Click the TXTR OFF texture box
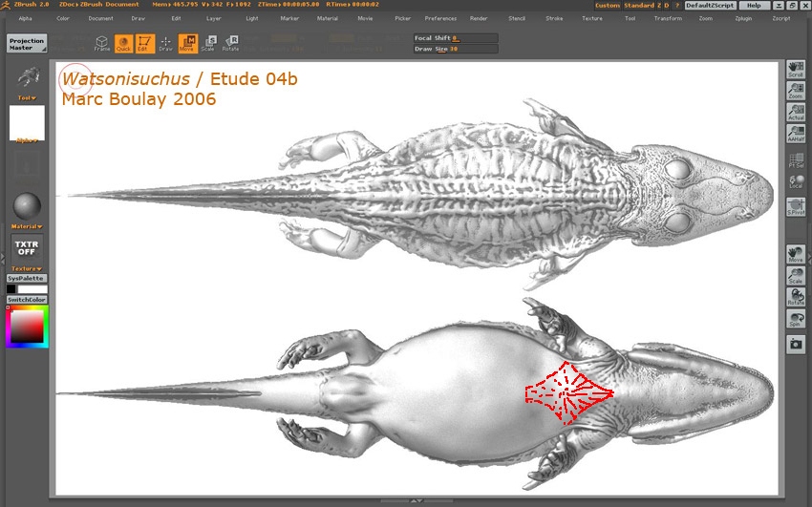This screenshot has height=507, width=812. 27,248
